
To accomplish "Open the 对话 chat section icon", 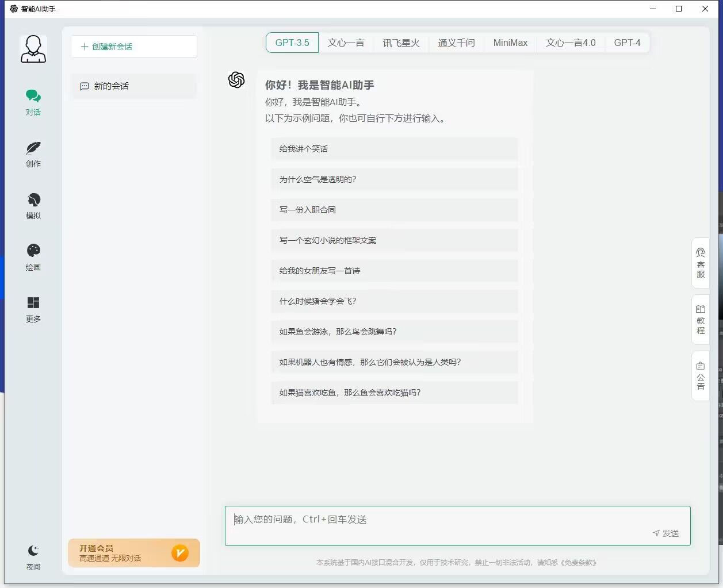I will pyautogui.click(x=33, y=97).
